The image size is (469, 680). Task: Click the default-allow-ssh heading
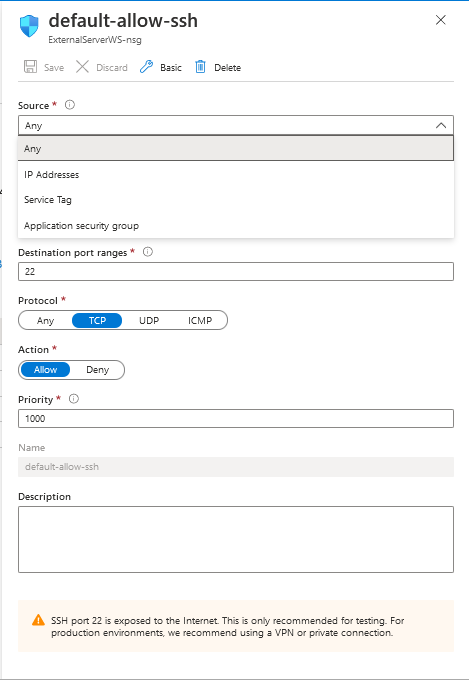[x=123, y=20]
